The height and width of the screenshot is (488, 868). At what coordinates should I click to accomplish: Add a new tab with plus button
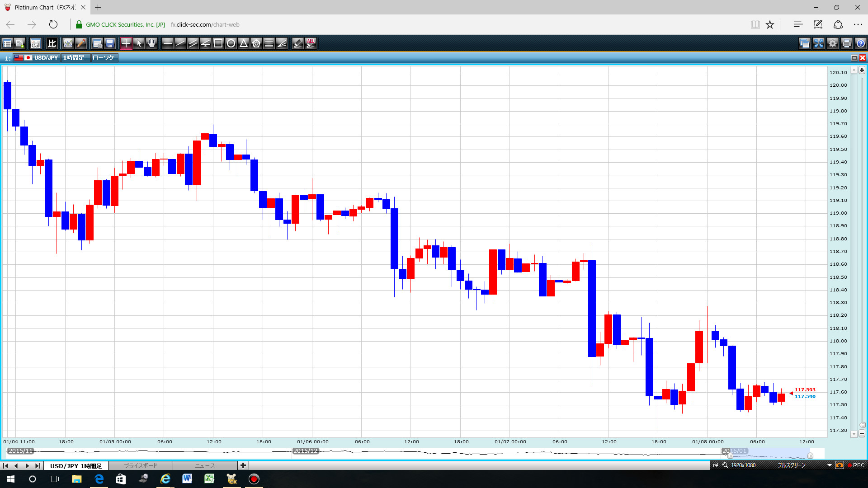243,465
